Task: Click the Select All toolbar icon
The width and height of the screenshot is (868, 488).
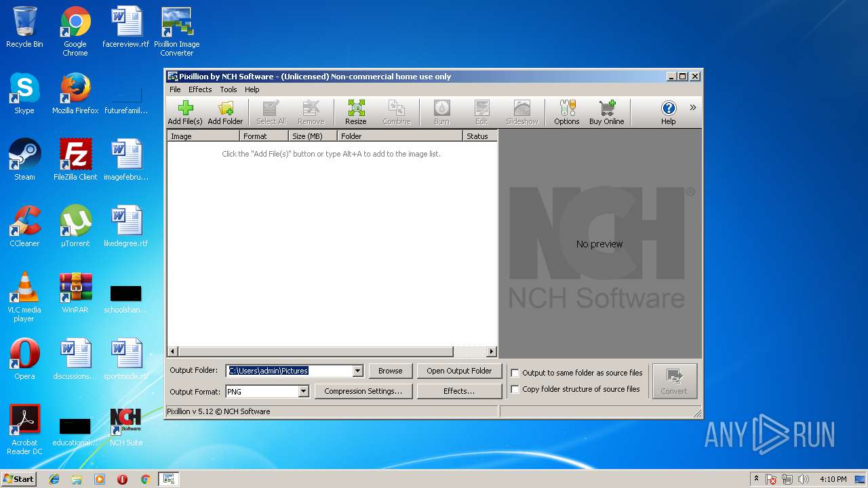Action: point(271,113)
